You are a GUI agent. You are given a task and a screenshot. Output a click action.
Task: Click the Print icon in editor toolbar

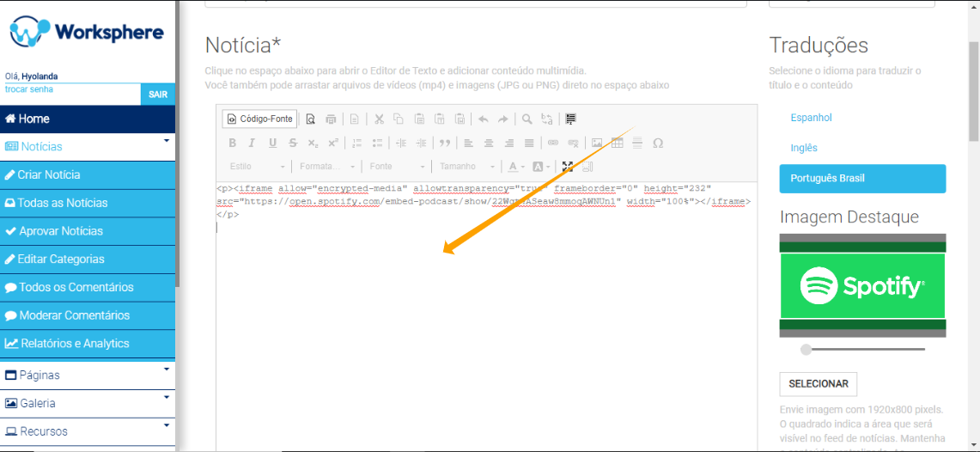332,119
